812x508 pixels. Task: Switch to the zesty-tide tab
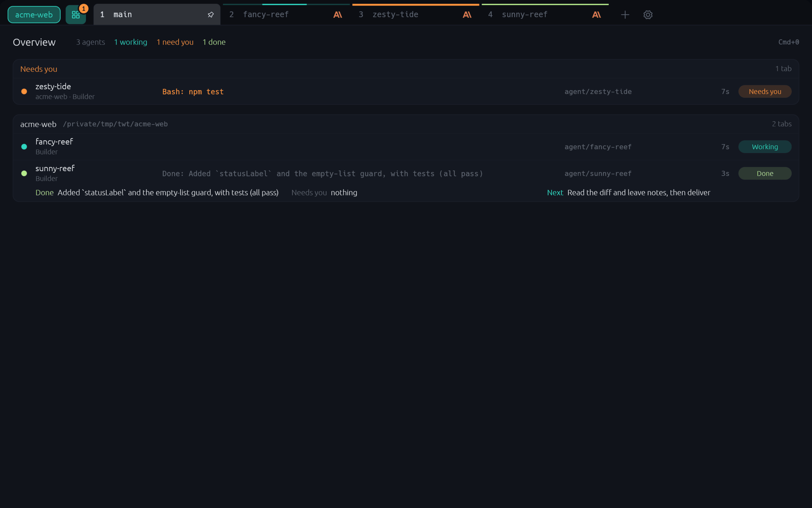[x=416, y=15]
